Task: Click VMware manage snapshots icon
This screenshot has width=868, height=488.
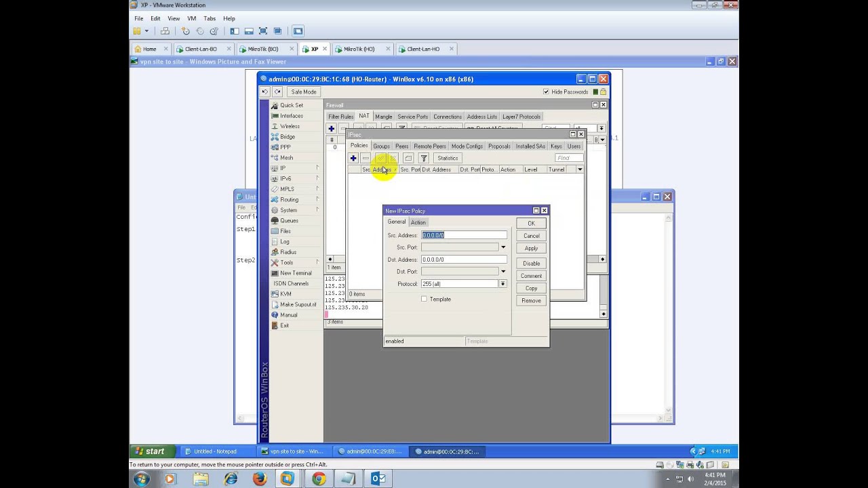Action: click(x=214, y=31)
